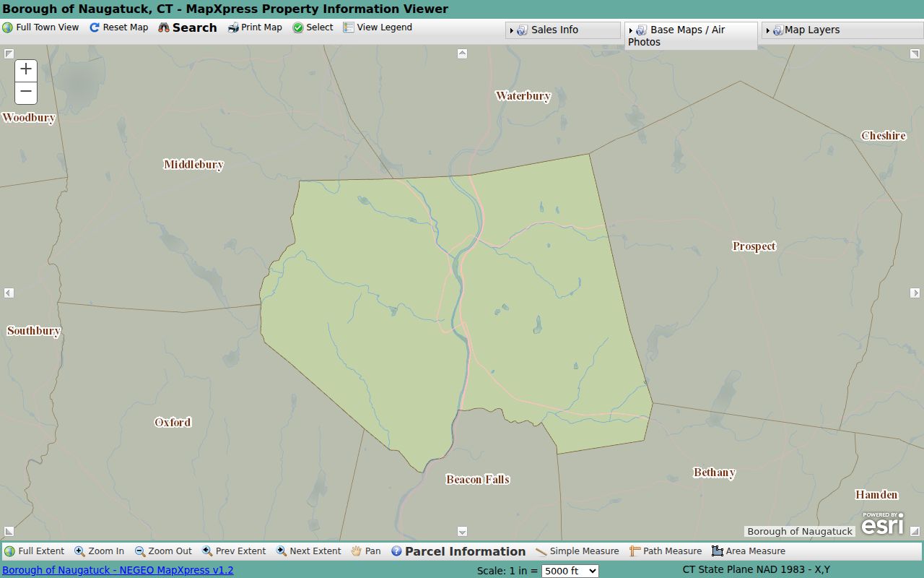924x578 pixels.
Task: Click the Full Town View globe icon
Action: click(x=8, y=27)
